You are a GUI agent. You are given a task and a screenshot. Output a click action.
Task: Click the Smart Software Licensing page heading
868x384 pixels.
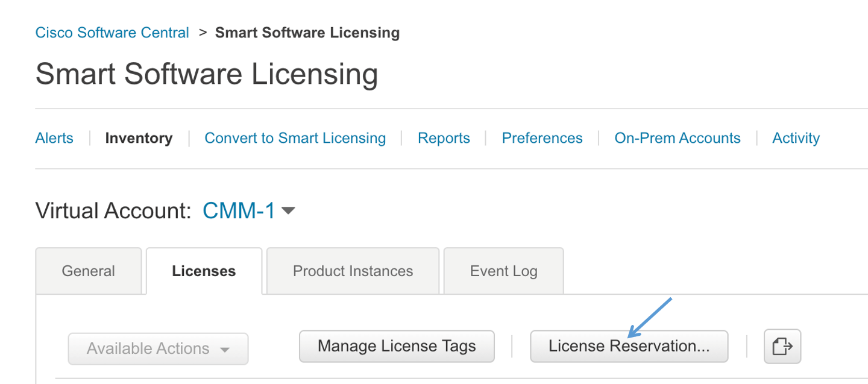[x=207, y=74]
